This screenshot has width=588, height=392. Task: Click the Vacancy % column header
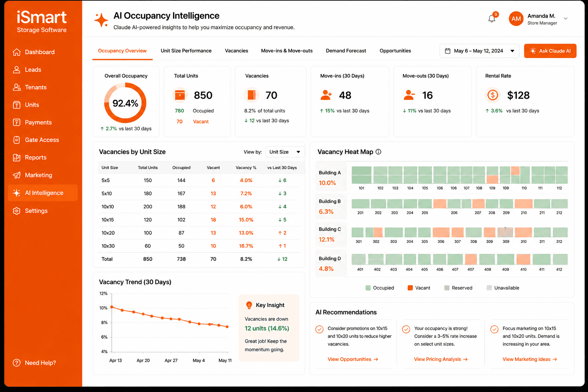coord(246,168)
